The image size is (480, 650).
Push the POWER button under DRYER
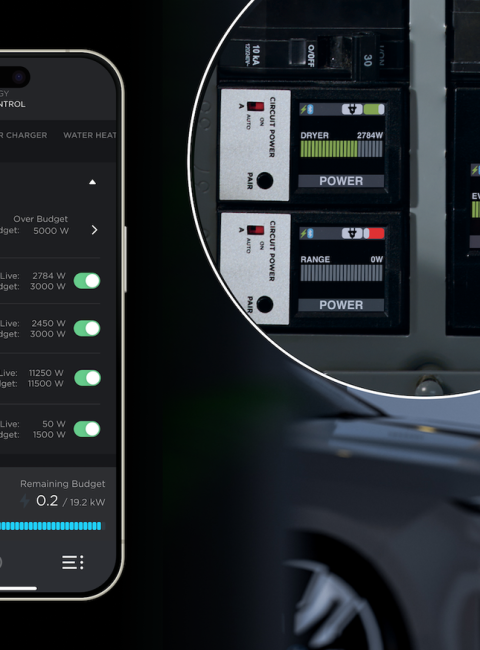point(341,181)
